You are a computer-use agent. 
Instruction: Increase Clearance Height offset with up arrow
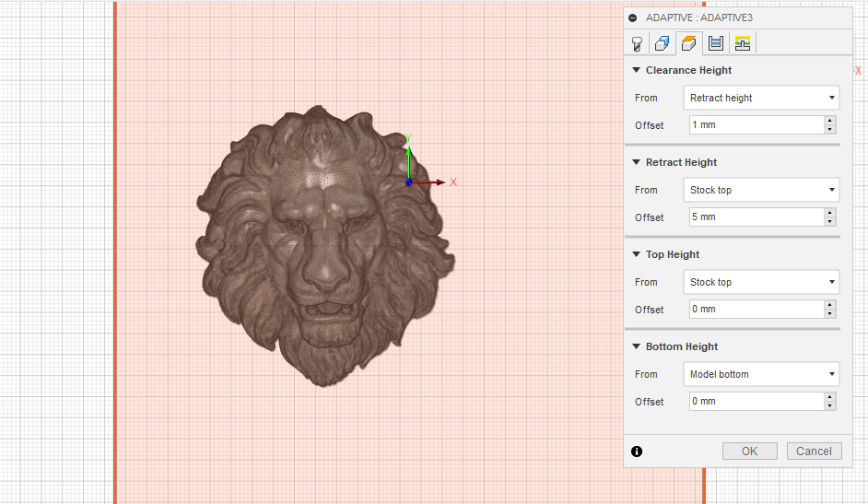tap(830, 121)
